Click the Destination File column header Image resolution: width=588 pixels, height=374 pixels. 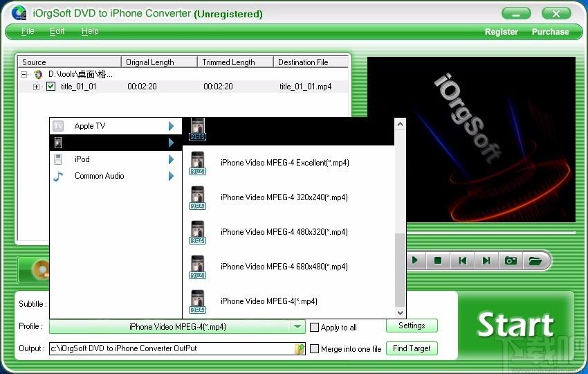click(x=311, y=62)
